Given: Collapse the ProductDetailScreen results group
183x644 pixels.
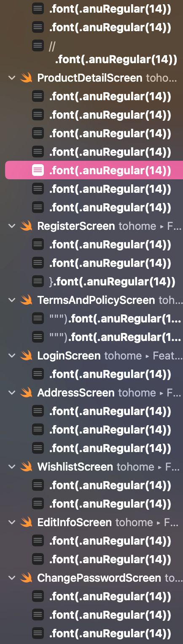Looking at the screenshot, I should point(12,78).
